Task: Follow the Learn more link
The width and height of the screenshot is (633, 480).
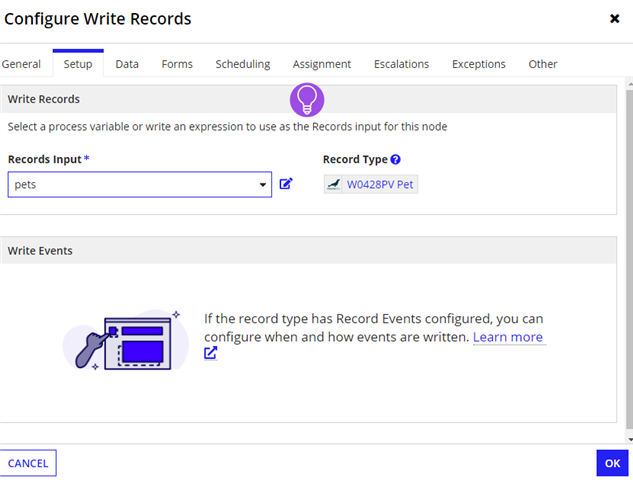Action: [507, 337]
